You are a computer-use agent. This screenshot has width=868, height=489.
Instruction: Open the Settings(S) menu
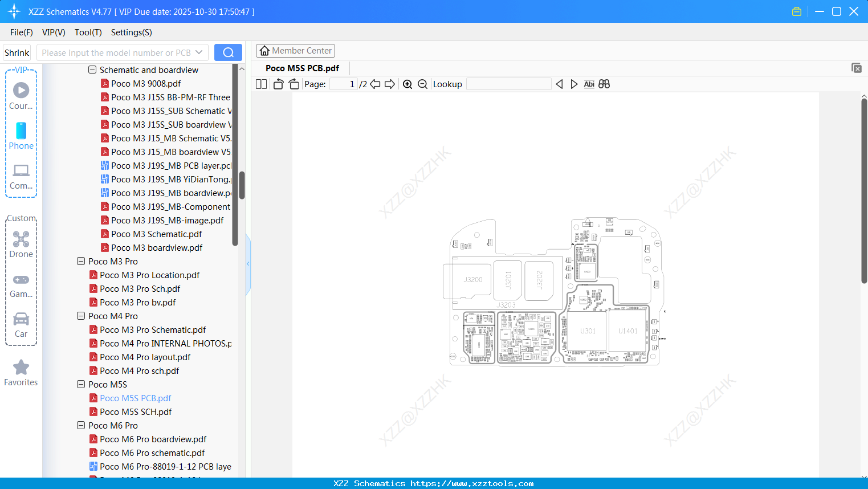(132, 32)
